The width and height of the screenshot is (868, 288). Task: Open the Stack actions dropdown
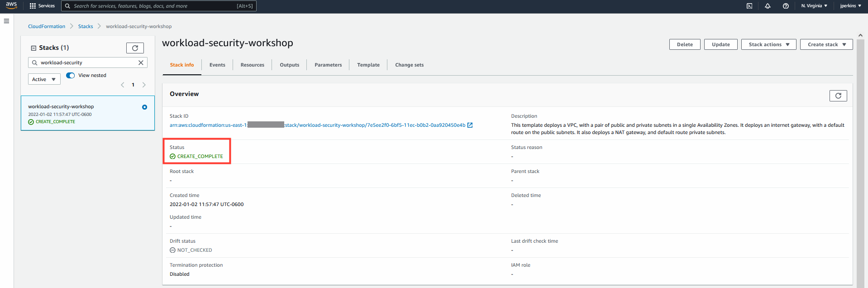pyautogui.click(x=768, y=44)
